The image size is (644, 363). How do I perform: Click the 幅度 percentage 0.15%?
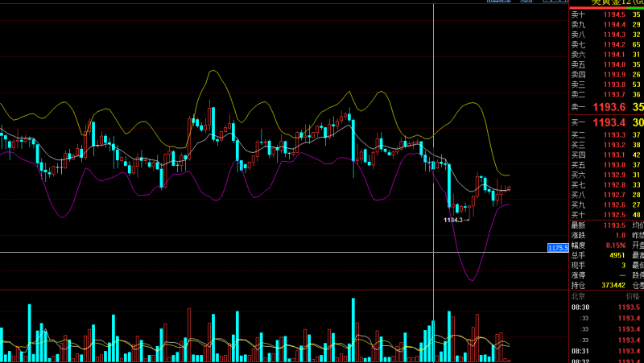click(616, 245)
